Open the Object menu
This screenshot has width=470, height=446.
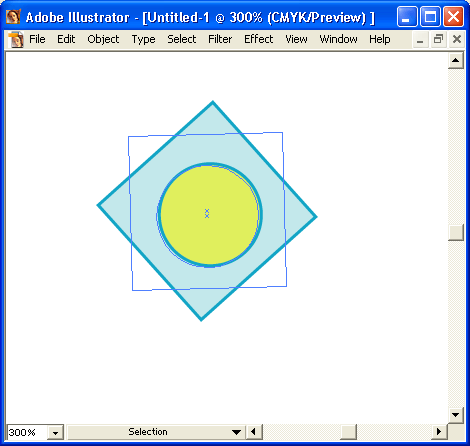pos(103,39)
